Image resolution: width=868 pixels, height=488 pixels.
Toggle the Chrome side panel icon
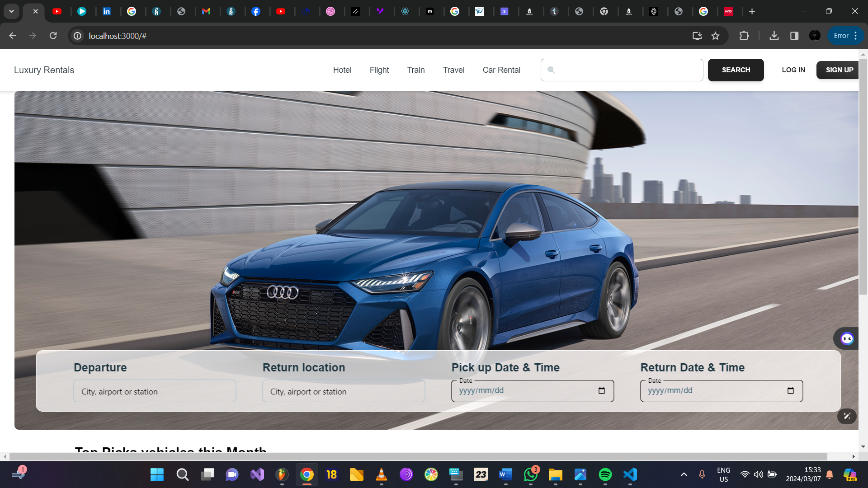[x=794, y=36]
